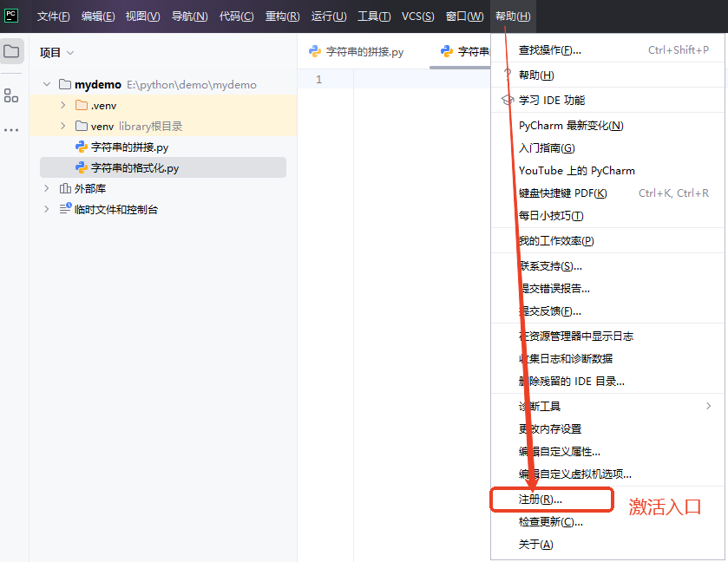This screenshot has height=562, width=728.
Task: Click the PyCharm logo icon
Action: click(12, 16)
